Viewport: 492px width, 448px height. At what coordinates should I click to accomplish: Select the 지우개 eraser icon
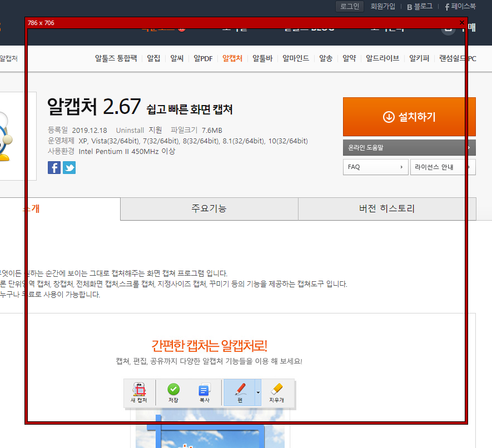(x=276, y=392)
